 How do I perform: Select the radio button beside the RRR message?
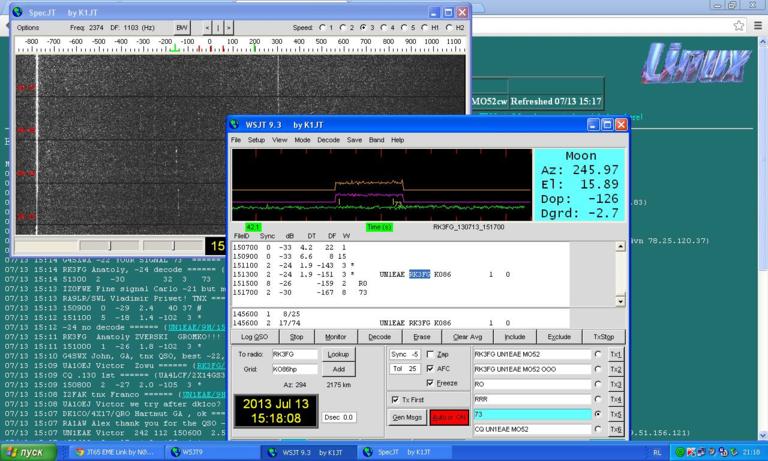[597, 397]
